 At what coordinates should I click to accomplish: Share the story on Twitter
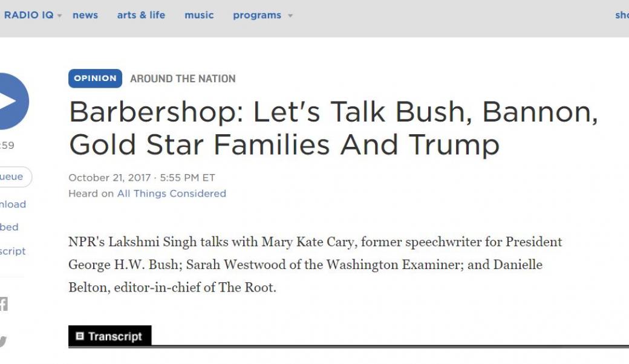tap(5, 340)
